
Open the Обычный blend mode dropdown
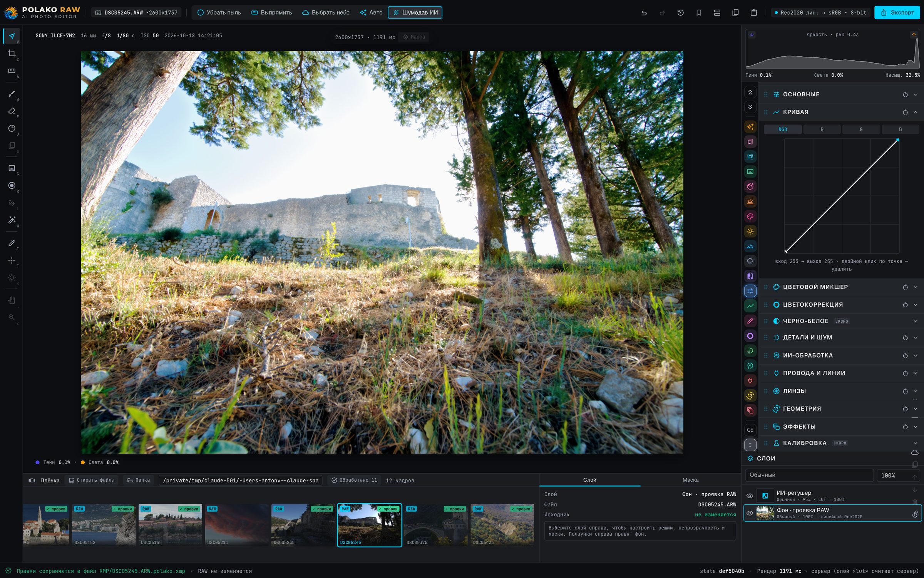tap(809, 475)
